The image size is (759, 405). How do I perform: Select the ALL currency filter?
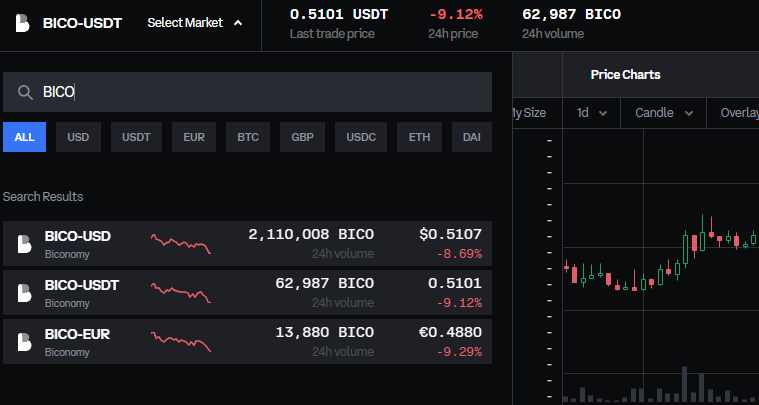[25, 137]
